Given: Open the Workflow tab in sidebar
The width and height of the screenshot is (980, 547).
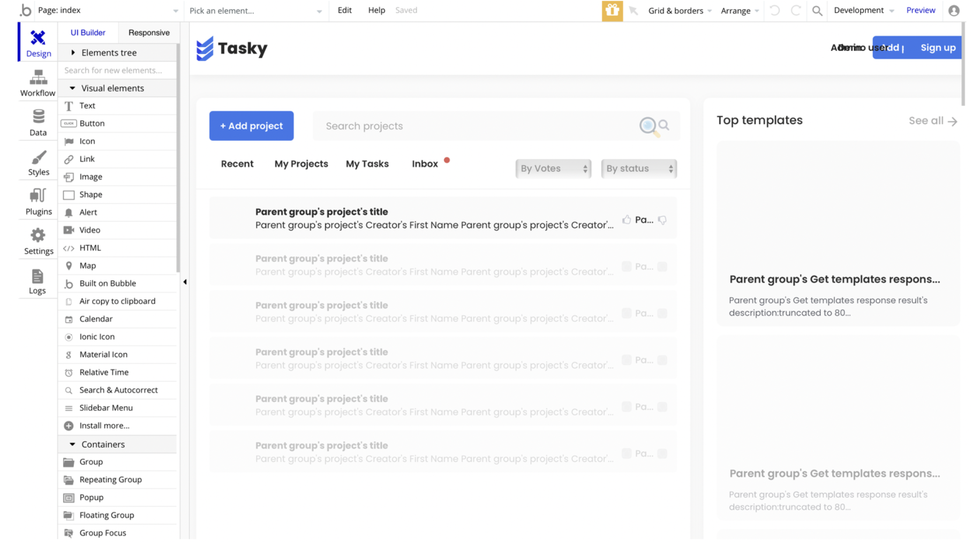Looking at the screenshot, I should click(x=37, y=83).
